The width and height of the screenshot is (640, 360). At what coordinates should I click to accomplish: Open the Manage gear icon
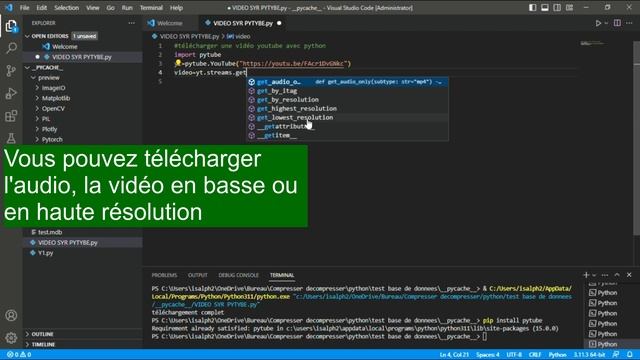coord(11,338)
